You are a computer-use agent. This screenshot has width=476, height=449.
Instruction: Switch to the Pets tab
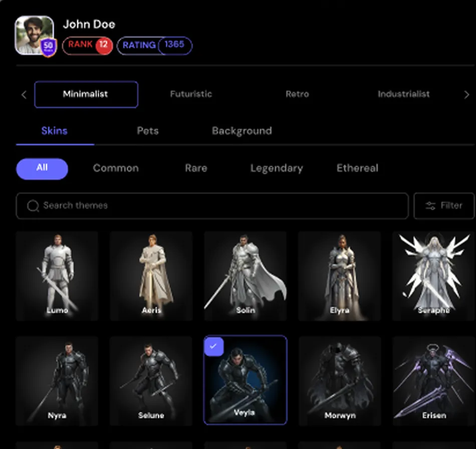point(148,131)
